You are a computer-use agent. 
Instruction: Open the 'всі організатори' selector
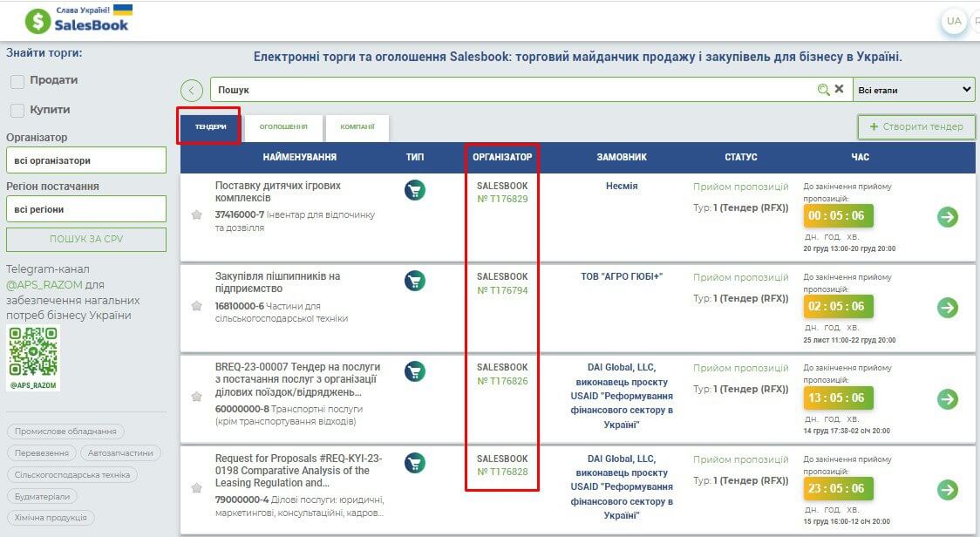[x=86, y=160]
